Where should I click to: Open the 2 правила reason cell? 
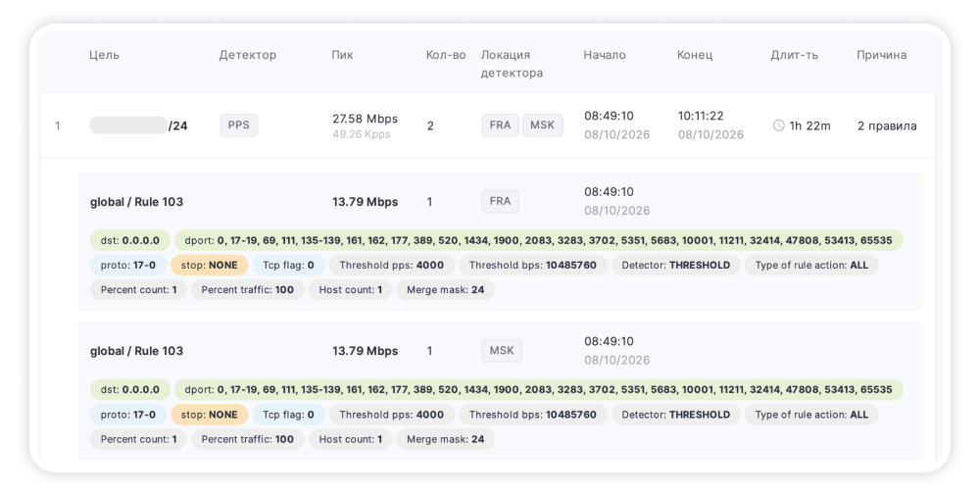coord(887,125)
